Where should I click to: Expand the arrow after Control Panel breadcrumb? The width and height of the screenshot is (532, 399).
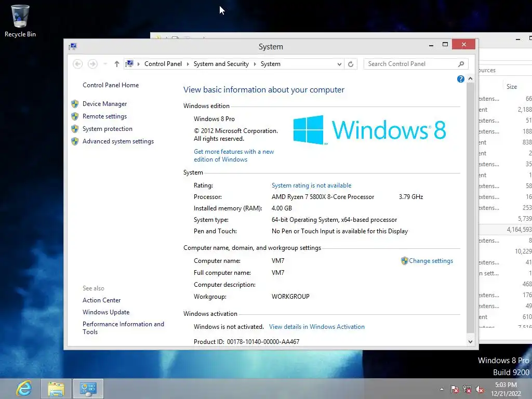(x=188, y=64)
